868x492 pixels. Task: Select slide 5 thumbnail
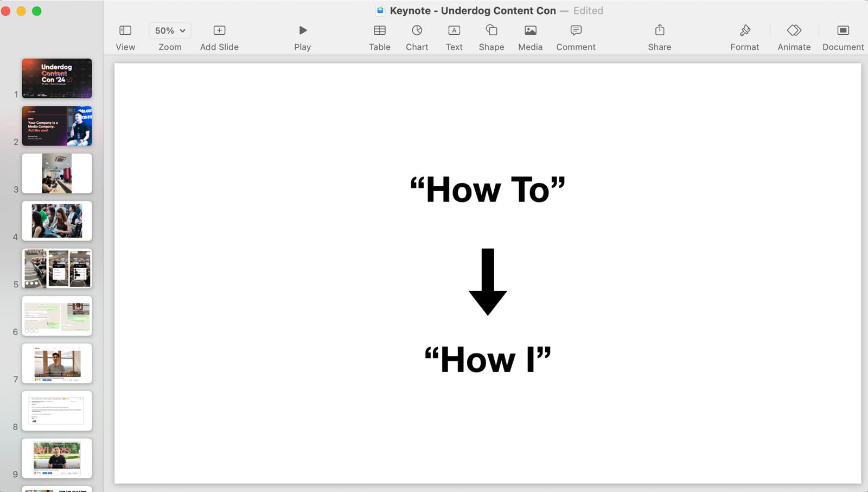[57, 268]
